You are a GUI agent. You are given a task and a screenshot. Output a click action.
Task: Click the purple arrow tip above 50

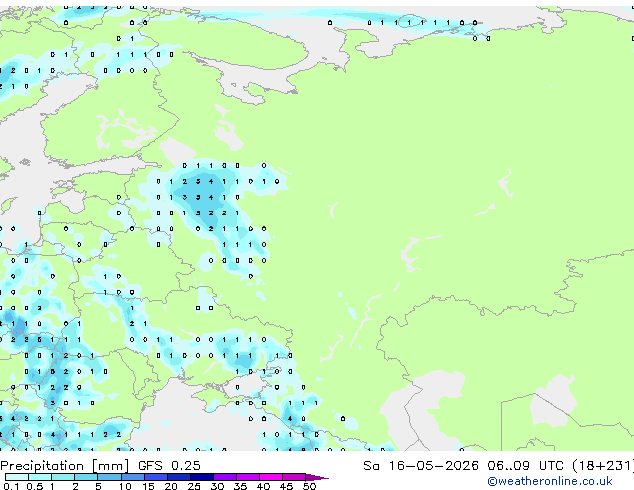pos(317,477)
